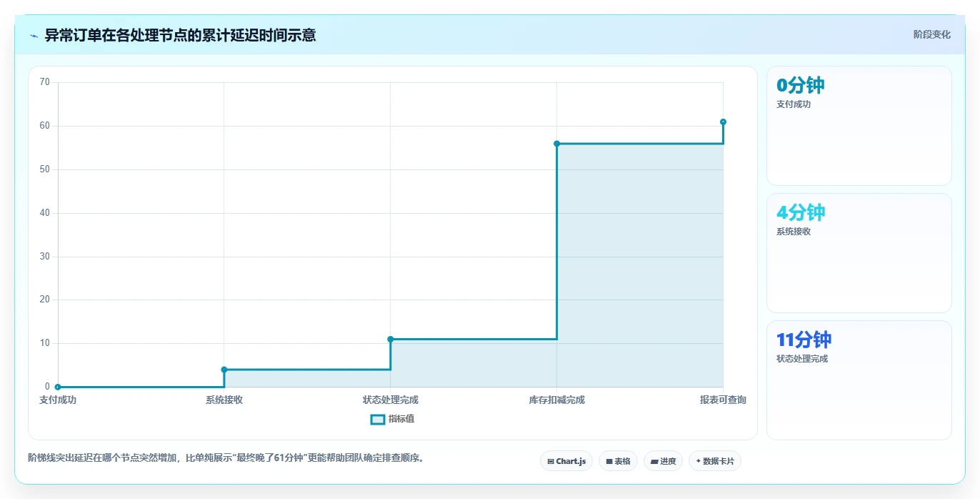Click the y-axis value 30
The width and height of the screenshot is (980, 499).
tap(45, 257)
